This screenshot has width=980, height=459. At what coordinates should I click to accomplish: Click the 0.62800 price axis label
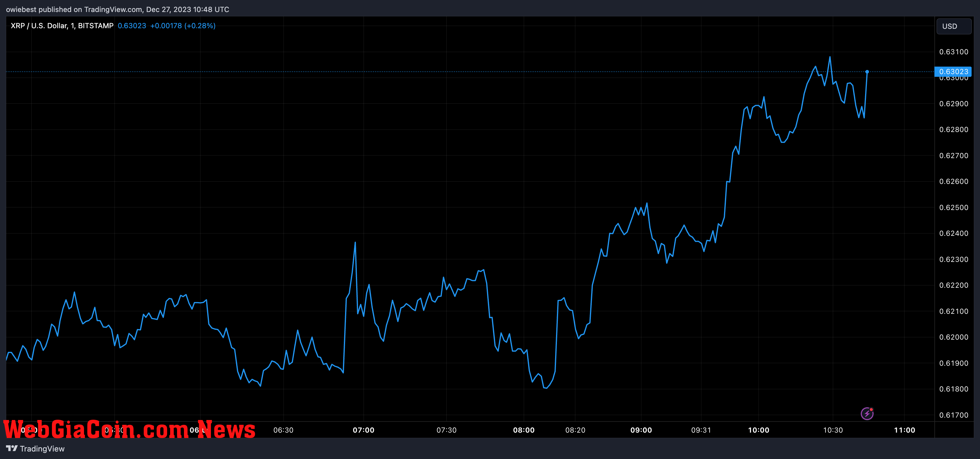pyautogui.click(x=954, y=130)
